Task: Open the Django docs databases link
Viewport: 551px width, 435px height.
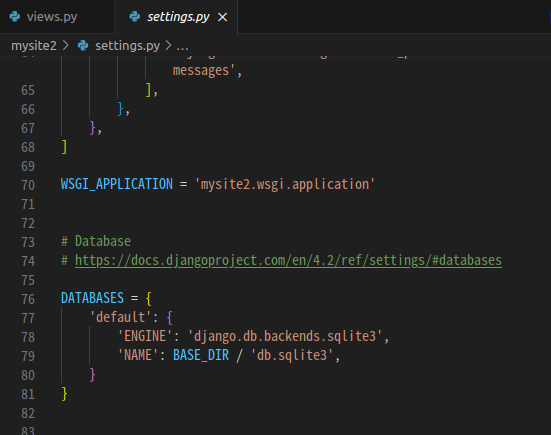Action: click(x=288, y=260)
